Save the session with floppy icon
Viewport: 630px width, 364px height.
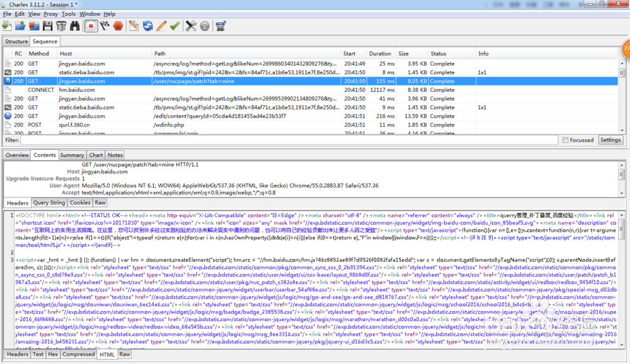pos(48,26)
